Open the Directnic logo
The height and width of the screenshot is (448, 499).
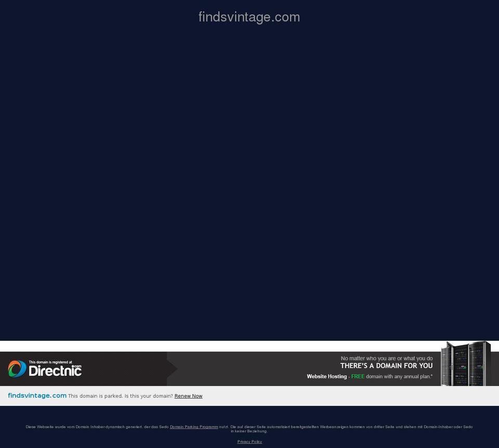point(45,369)
